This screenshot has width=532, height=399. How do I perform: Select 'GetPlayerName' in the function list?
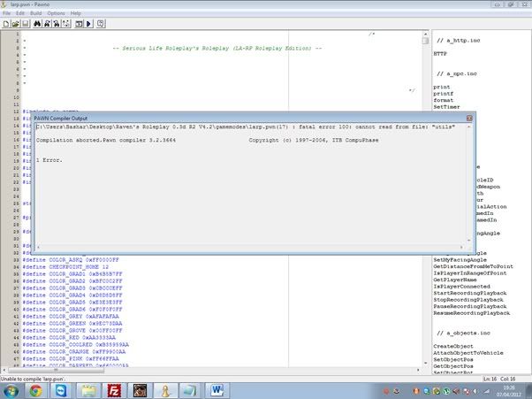click(x=455, y=280)
